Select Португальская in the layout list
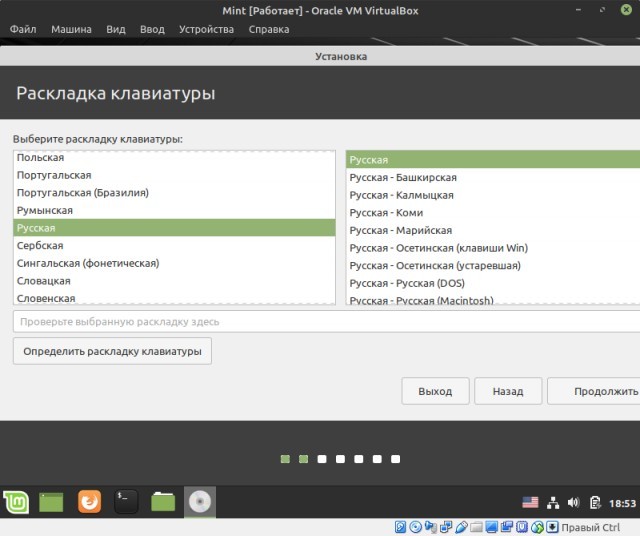This screenshot has height=536, width=640. [174, 175]
